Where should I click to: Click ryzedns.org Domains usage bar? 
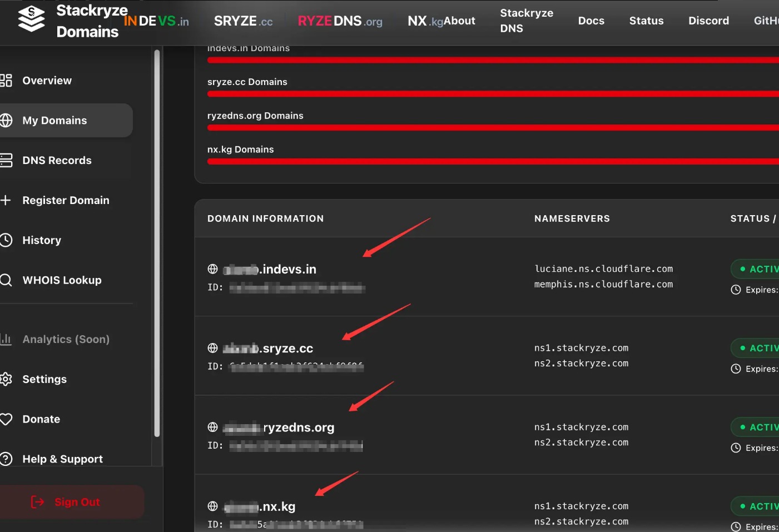click(493, 128)
